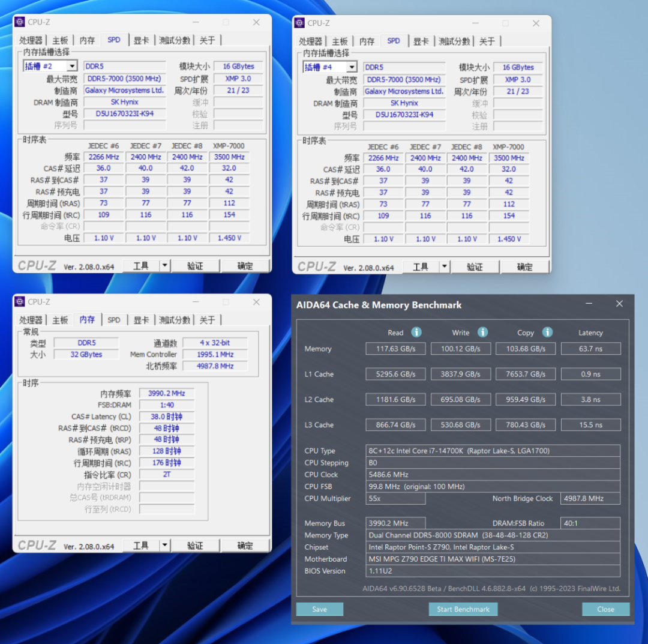Open 測試分數 tab in memory window
648x644 pixels.
point(175,319)
